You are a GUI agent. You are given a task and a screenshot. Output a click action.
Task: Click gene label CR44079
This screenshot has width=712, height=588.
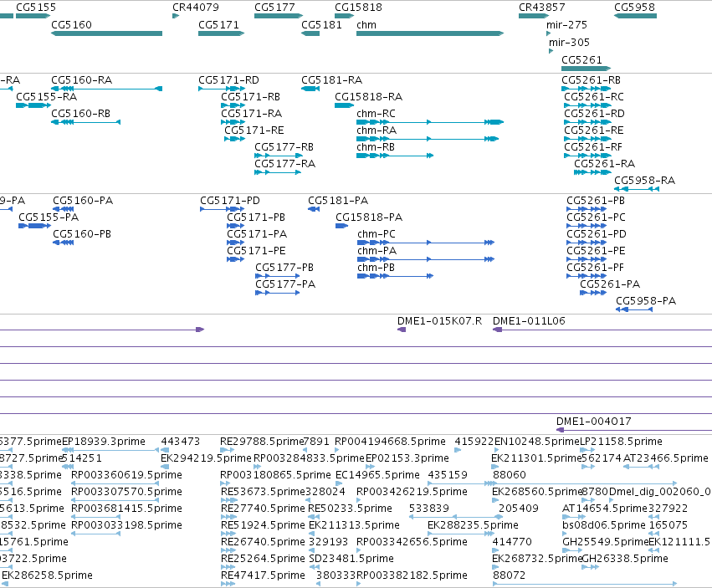[x=196, y=8]
